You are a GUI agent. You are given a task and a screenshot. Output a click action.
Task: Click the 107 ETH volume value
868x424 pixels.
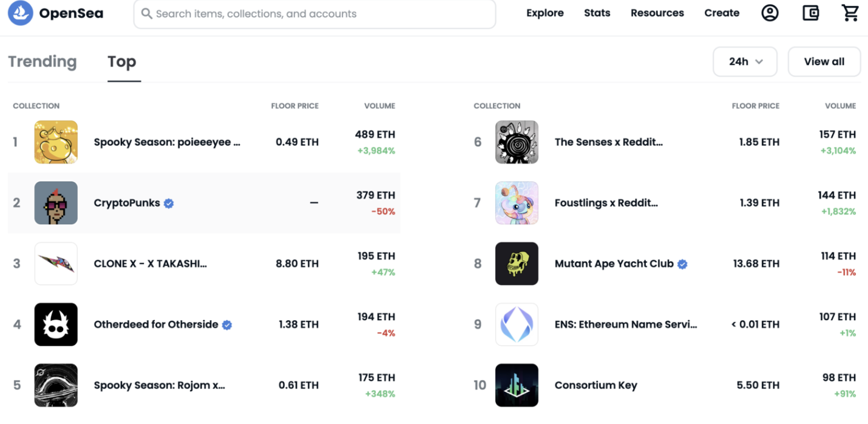838,316
